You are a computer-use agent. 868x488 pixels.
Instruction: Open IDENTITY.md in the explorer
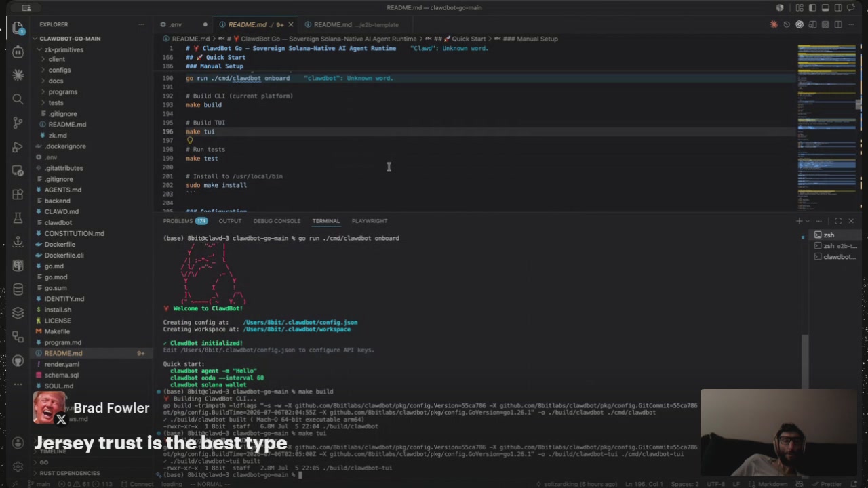[x=64, y=299]
